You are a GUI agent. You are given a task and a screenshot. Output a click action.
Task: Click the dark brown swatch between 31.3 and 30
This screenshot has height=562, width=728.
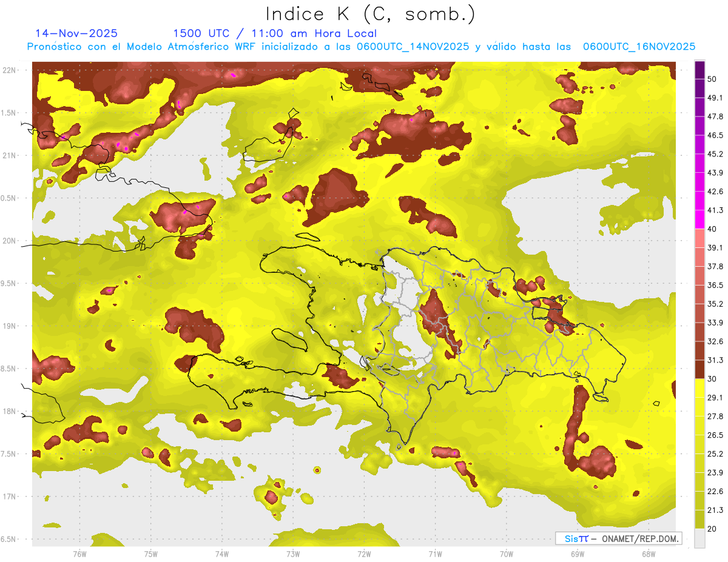coord(699,369)
